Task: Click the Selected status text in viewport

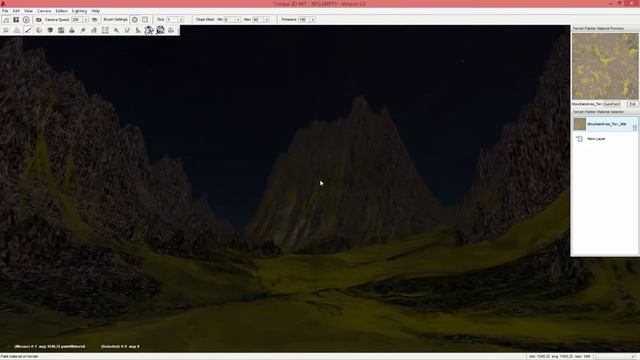Action: click(x=120, y=347)
